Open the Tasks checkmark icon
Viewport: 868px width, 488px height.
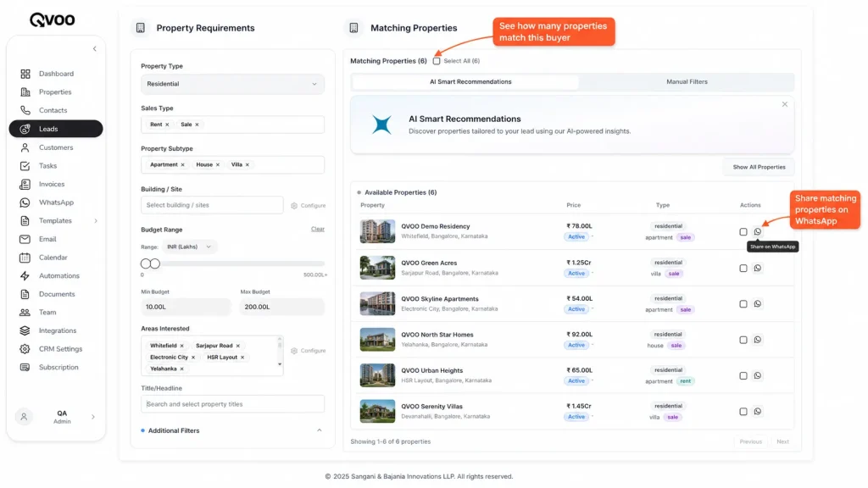(25, 166)
